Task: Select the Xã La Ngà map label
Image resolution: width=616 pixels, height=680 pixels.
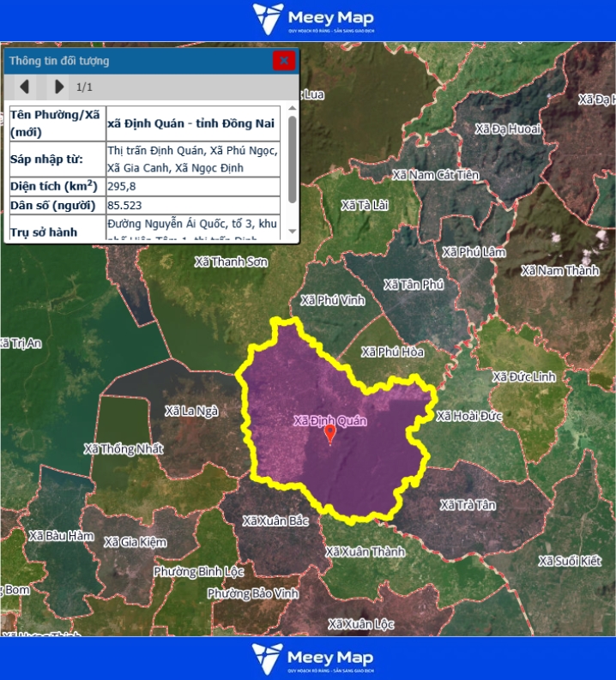Action: (x=191, y=412)
